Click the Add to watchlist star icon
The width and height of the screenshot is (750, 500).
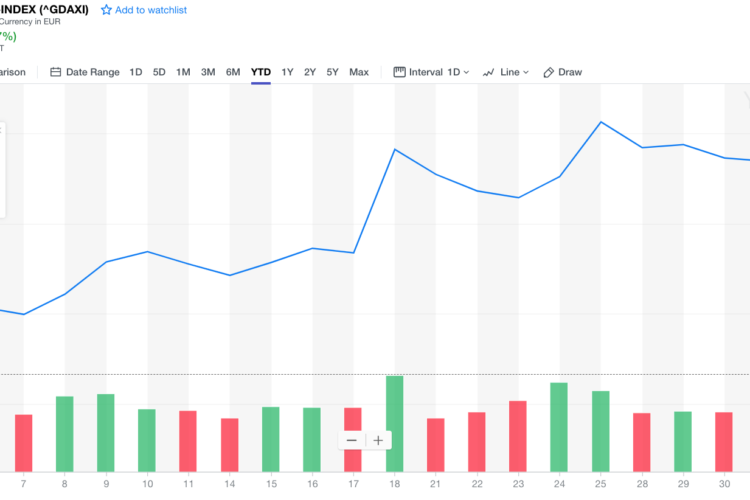(106, 10)
